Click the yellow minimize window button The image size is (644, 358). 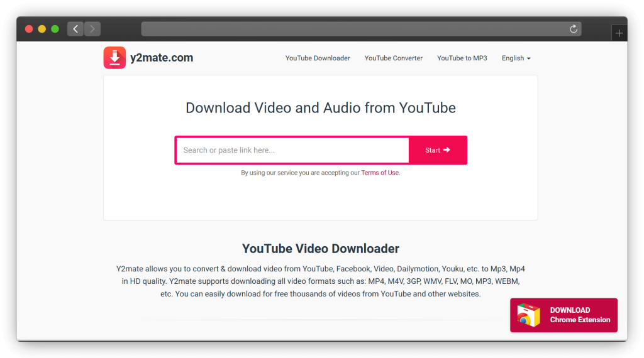[x=42, y=29]
